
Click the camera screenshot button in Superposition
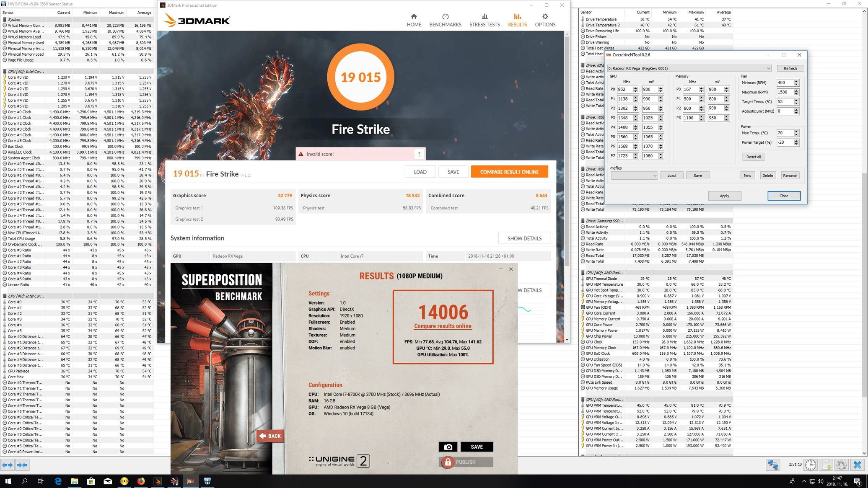click(448, 447)
